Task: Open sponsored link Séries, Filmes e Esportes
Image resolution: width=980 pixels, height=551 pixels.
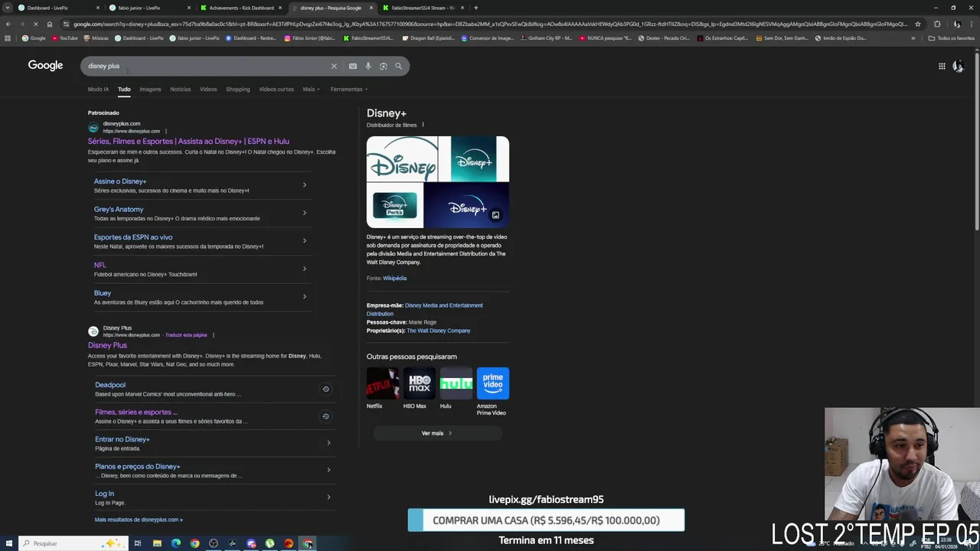Action: [x=188, y=142]
